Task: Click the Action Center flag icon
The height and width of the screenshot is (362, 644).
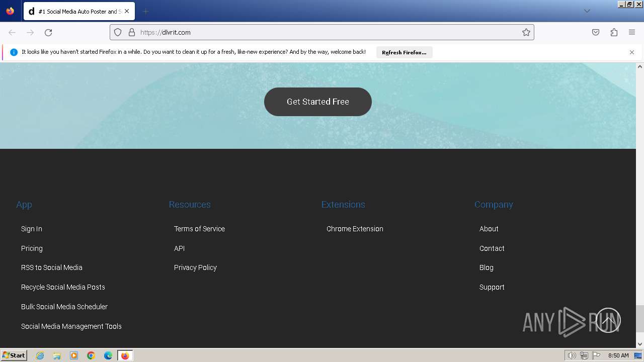Action: 596,355
